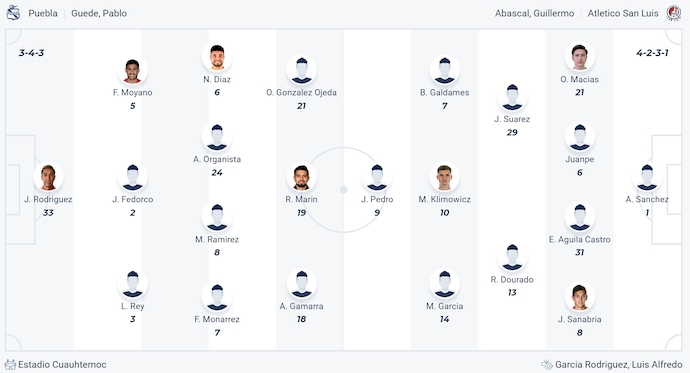Viewport: 690px width, 373px height.
Task: Click J. Pedro placeholder avatar
Action: (377, 177)
